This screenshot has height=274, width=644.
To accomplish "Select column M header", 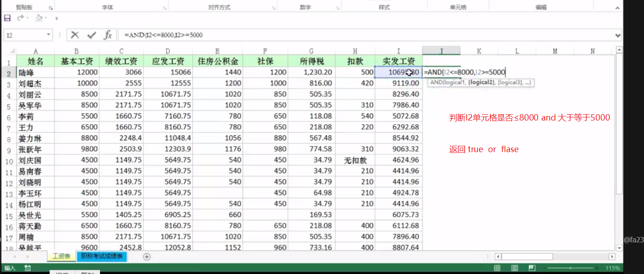I will tap(555, 51).
